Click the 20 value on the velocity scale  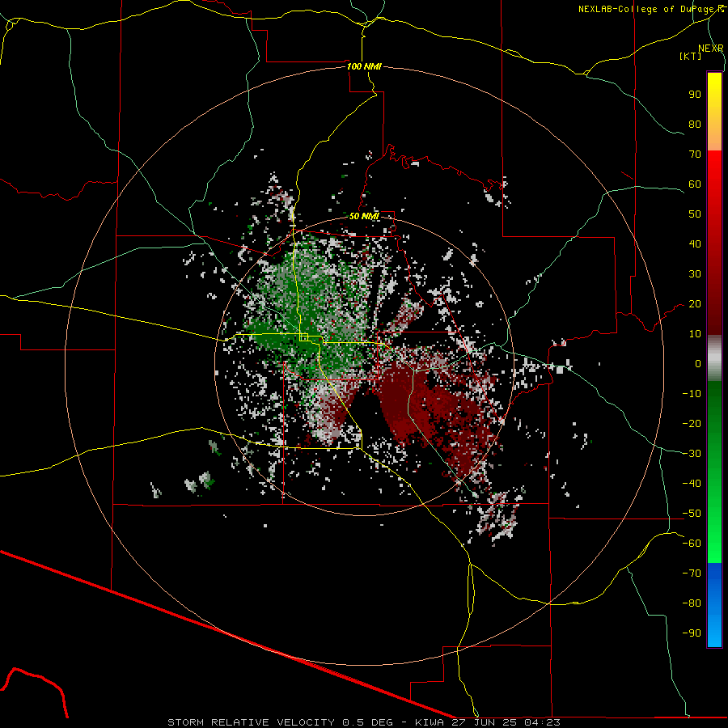[x=695, y=303]
